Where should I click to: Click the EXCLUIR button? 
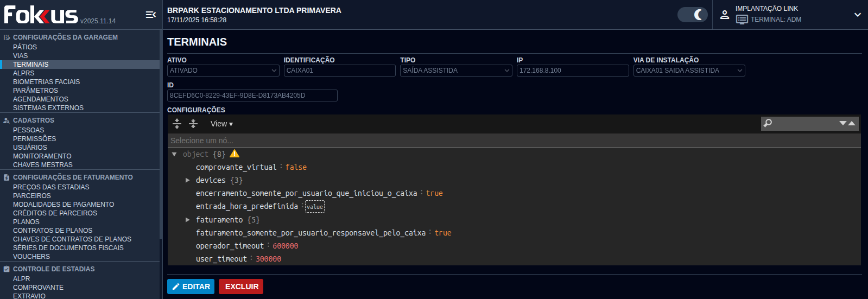(241, 287)
